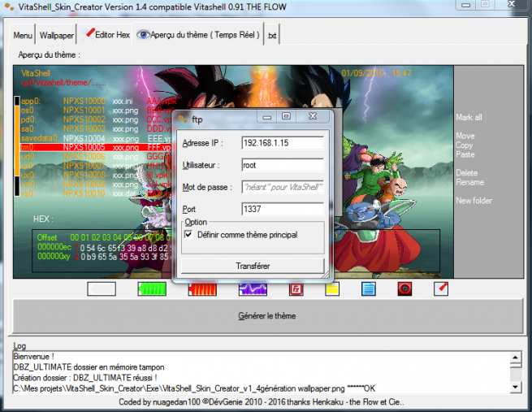
Task: Open the .txt tab
Action: click(272, 36)
